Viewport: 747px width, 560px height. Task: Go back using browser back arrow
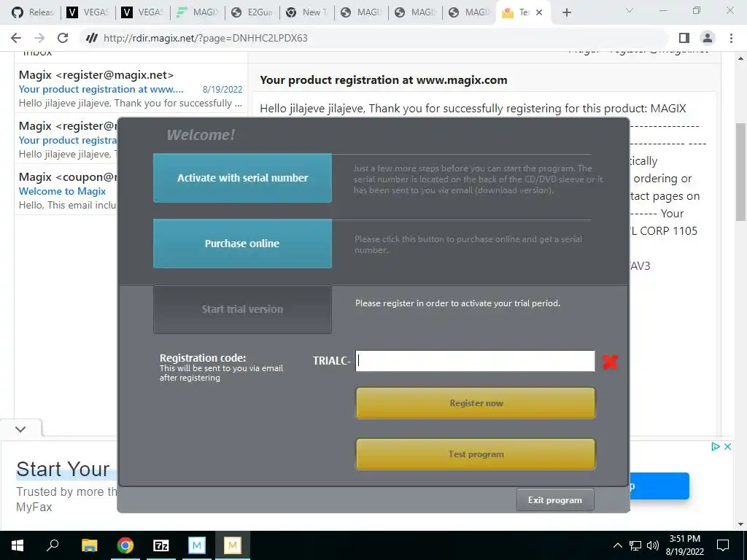point(16,38)
